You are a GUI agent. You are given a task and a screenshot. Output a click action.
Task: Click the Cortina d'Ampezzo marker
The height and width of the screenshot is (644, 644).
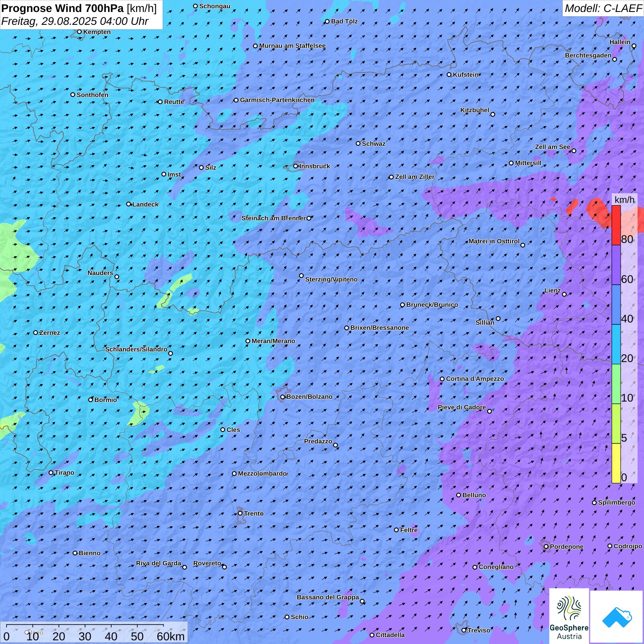[x=442, y=379]
